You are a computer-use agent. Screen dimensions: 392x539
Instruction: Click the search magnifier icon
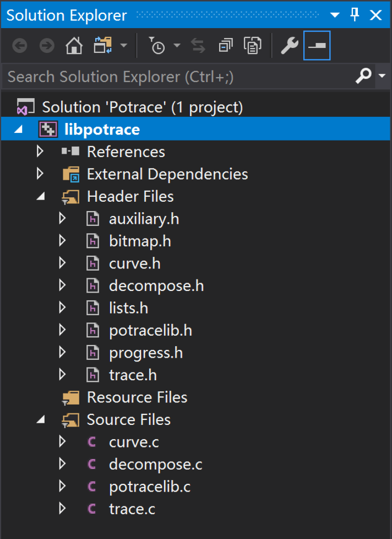click(363, 76)
